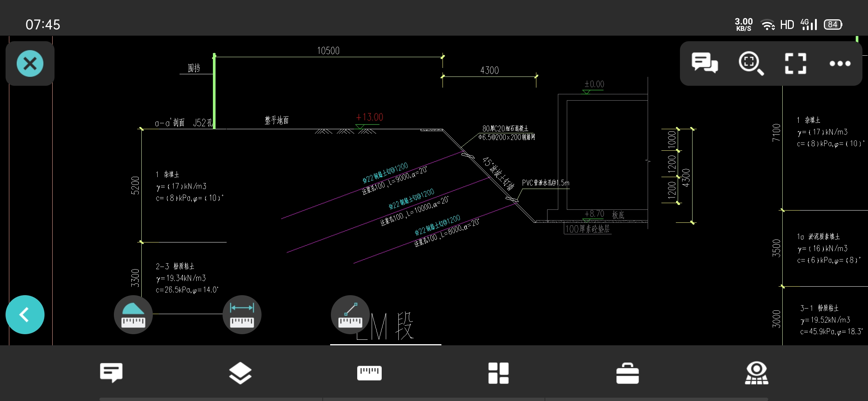The image size is (868, 401).
Task: Tap the +8.70 slab bottom elevation
Action: 594,214
